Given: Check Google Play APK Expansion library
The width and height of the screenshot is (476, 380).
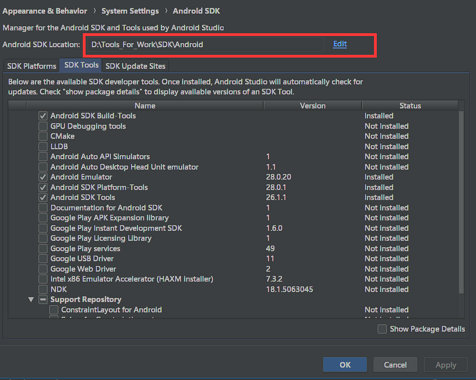Looking at the screenshot, I should pyautogui.click(x=43, y=218).
